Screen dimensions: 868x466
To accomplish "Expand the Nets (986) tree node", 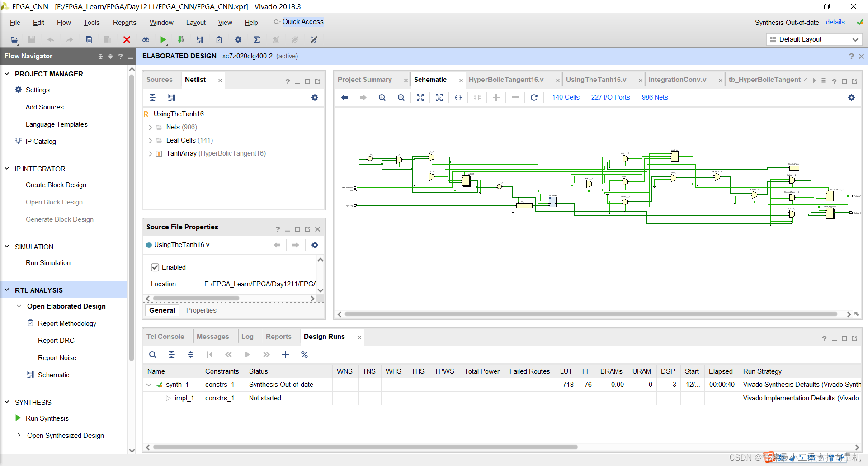I will tap(150, 128).
